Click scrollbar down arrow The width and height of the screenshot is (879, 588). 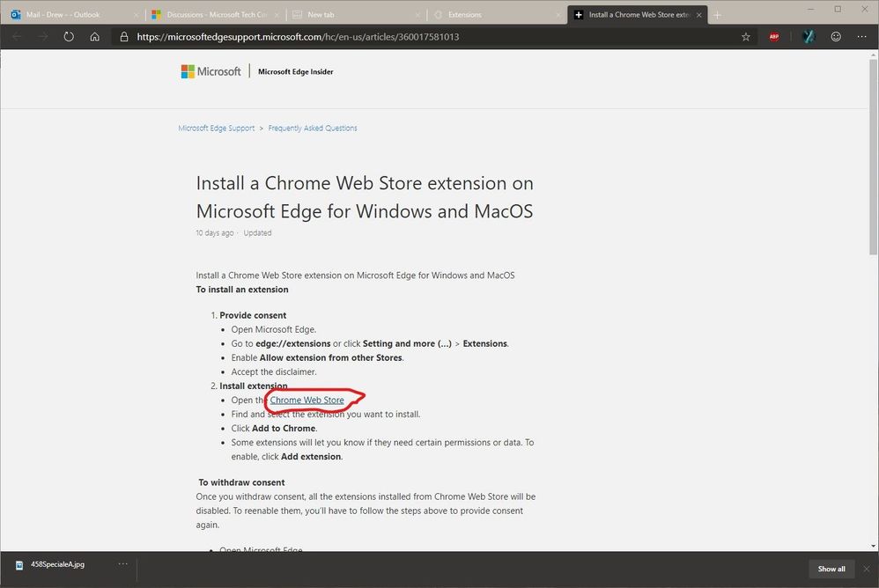874,546
